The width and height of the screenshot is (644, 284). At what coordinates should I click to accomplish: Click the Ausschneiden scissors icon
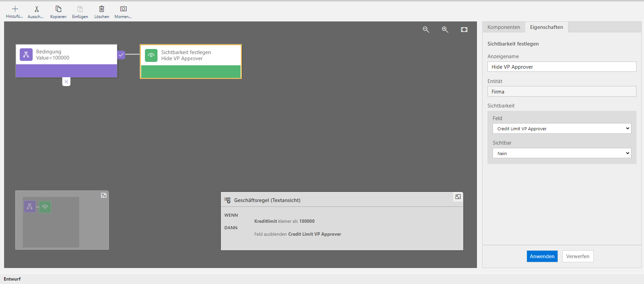click(37, 9)
